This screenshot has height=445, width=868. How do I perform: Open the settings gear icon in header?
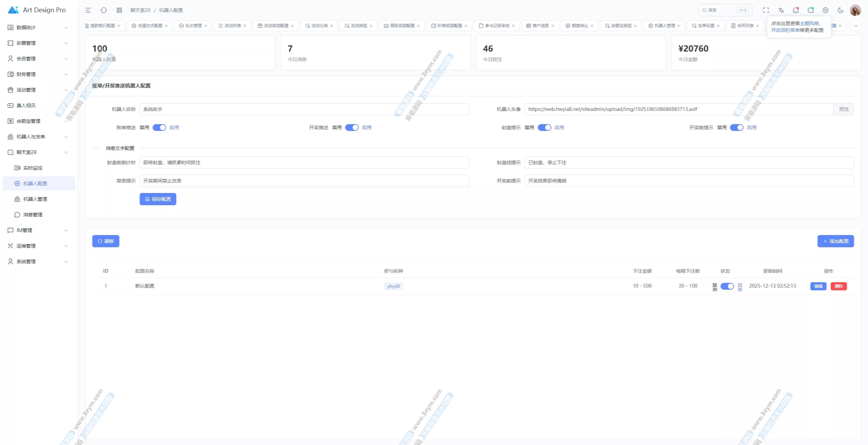[x=826, y=10]
